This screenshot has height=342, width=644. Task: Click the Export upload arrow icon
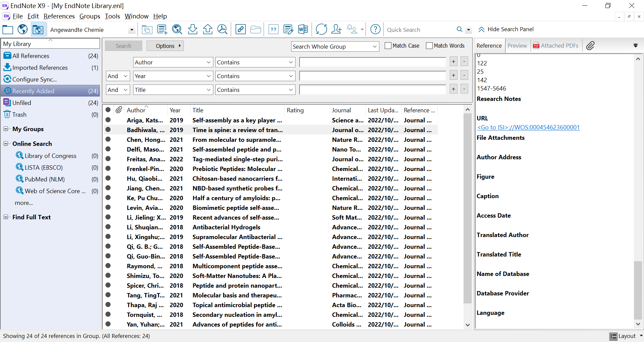[x=208, y=30]
